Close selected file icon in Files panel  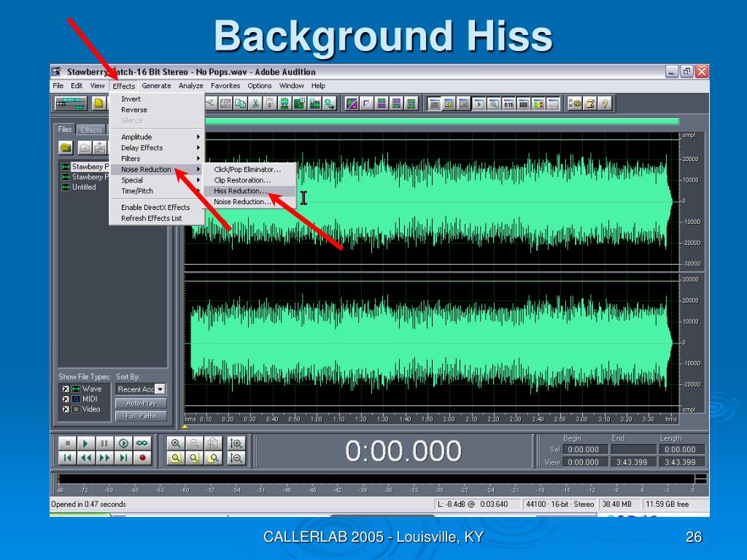(x=85, y=147)
